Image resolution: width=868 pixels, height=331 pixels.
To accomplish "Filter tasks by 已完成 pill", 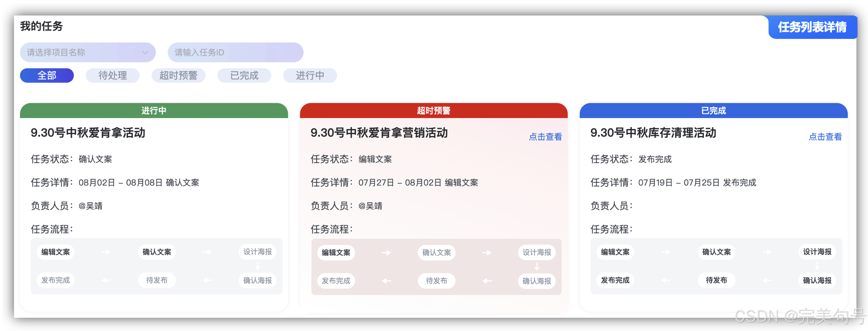I will click(244, 75).
